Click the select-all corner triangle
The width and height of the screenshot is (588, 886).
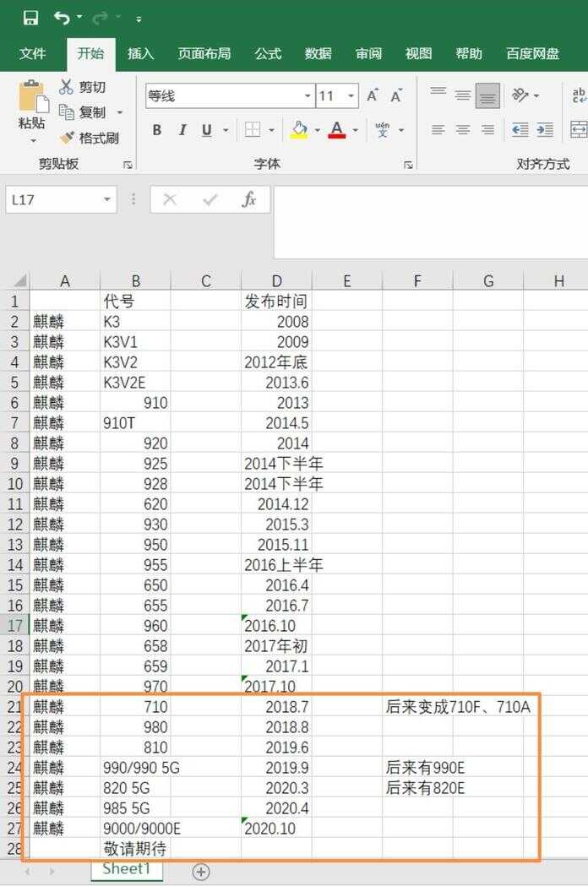point(19,280)
